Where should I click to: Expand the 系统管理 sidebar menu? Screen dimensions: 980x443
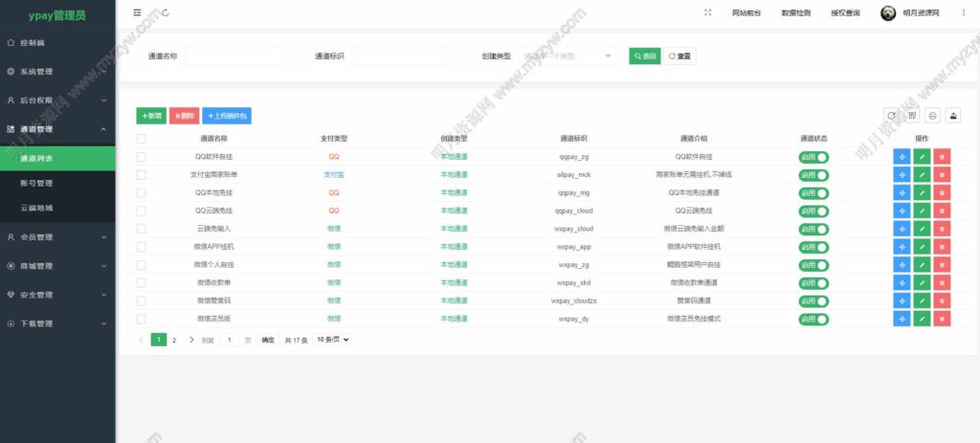pyautogui.click(x=57, y=72)
